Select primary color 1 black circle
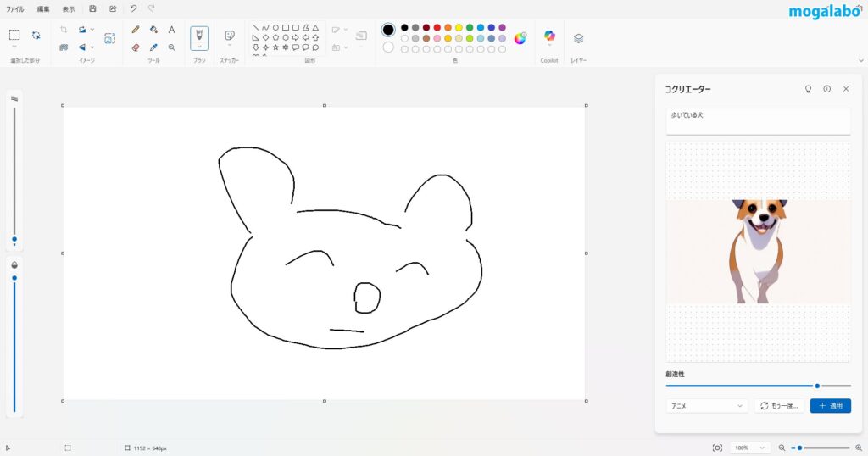 click(x=388, y=30)
